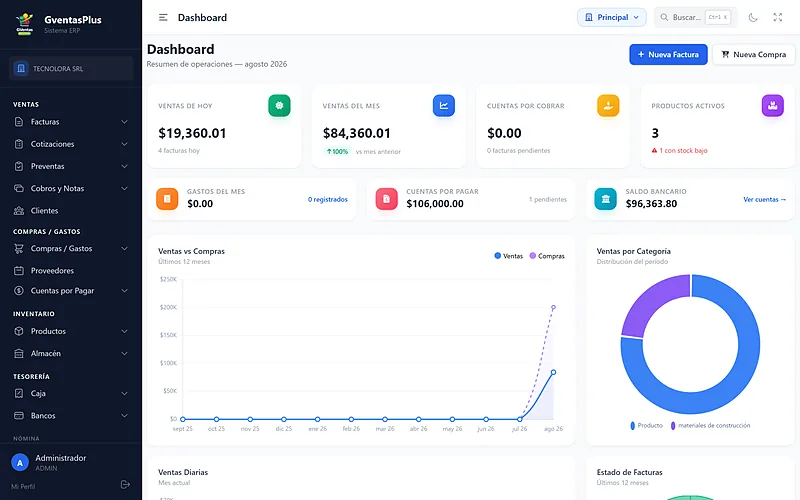Viewport: 800px width, 500px height.
Task: Expand the Caja submenu chevron
Action: pos(124,393)
